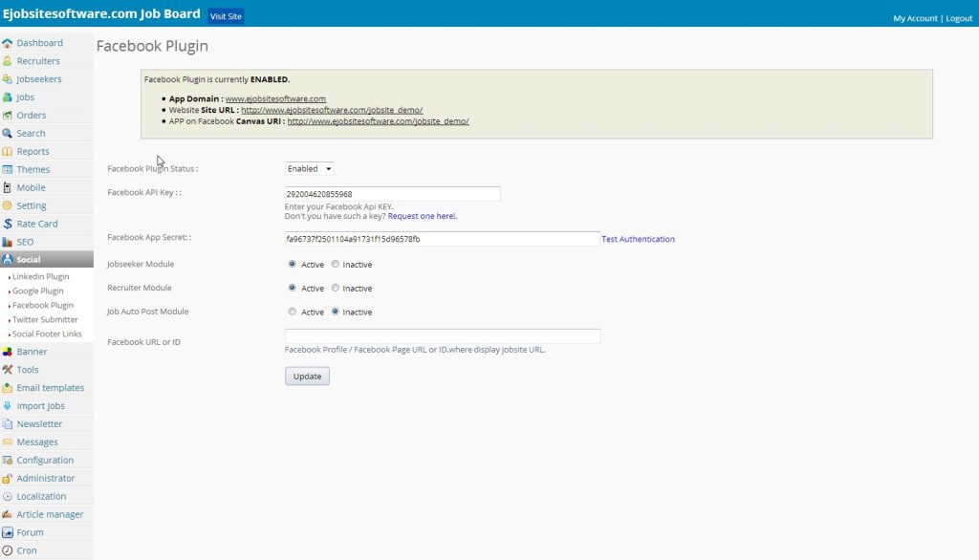
Task: Open Google Plugin submenu item
Action: pyautogui.click(x=38, y=291)
